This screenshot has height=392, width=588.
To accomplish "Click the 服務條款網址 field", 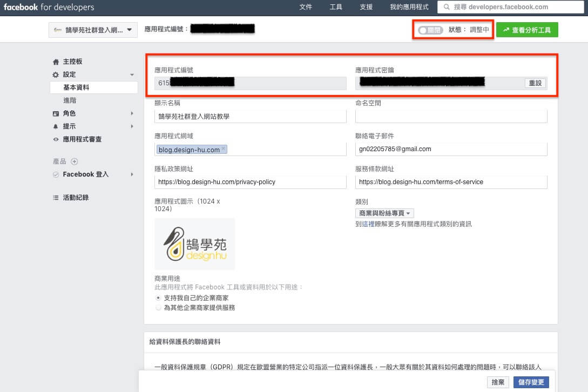I will click(451, 182).
